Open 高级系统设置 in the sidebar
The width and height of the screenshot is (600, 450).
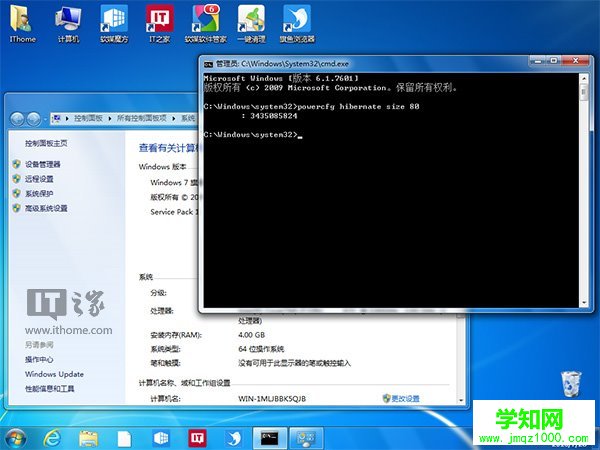pos(46,208)
